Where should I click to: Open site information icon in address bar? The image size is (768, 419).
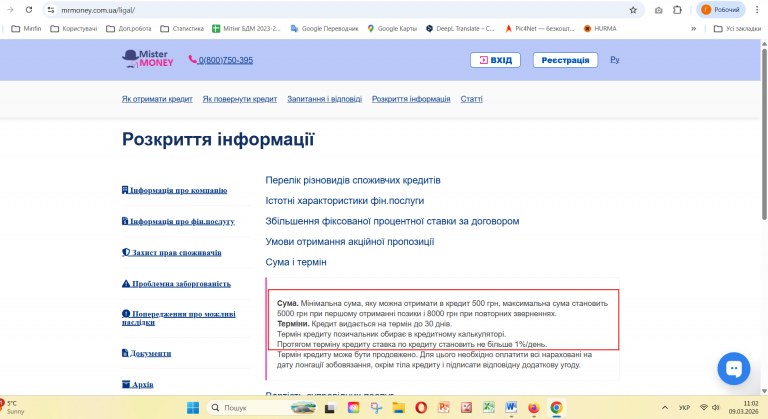[51, 10]
